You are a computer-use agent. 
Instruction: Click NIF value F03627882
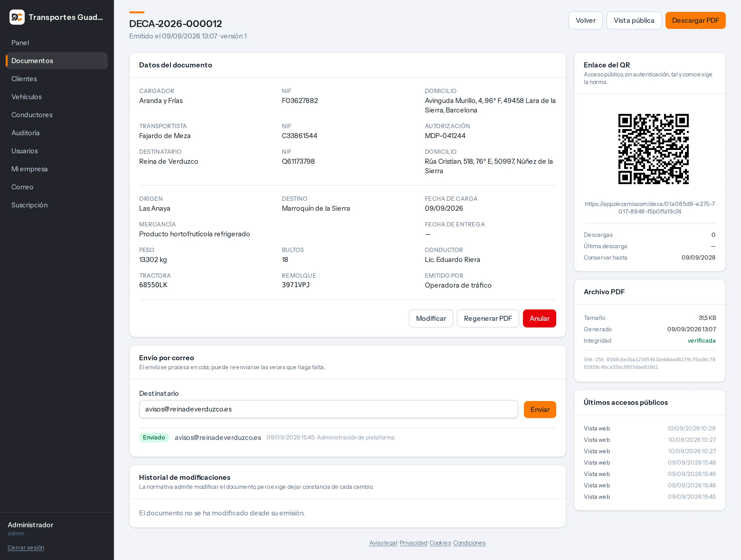(x=299, y=101)
